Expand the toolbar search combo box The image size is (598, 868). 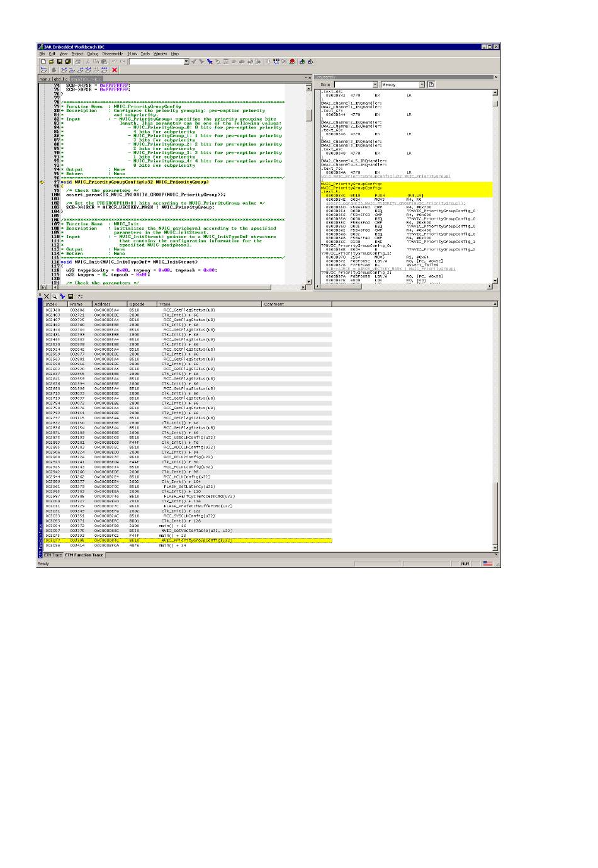[x=186, y=62]
